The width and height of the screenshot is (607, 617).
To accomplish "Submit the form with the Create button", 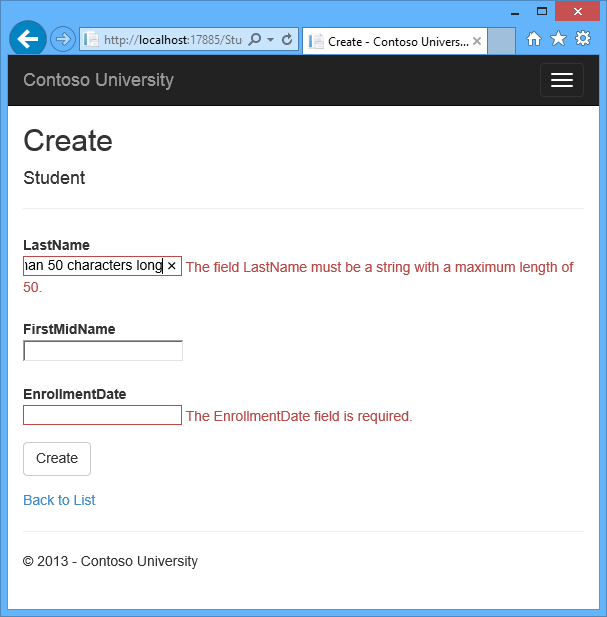I will tap(57, 459).
